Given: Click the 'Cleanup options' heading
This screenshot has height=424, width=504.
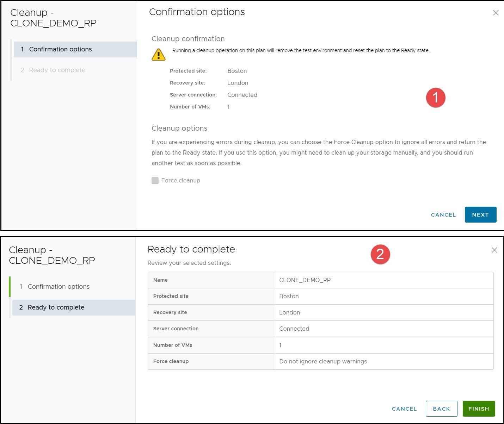Looking at the screenshot, I should [179, 128].
